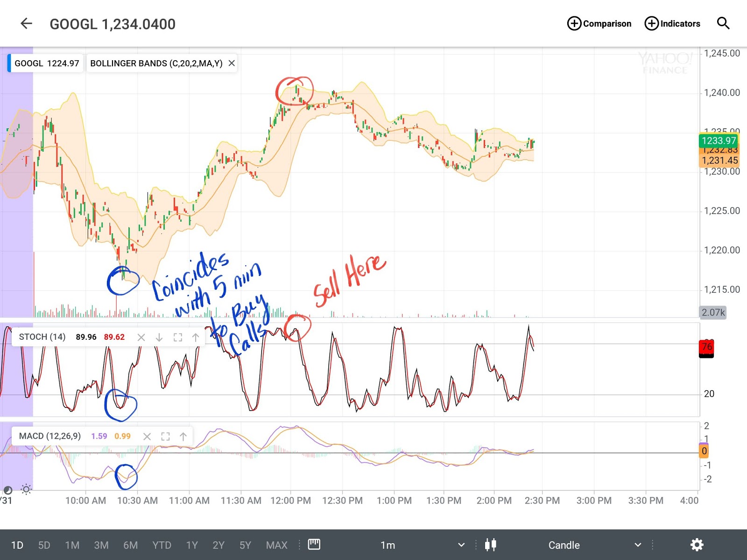747x560 pixels.
Task: Add a Comparison symbol
Action: coord(599,23)
